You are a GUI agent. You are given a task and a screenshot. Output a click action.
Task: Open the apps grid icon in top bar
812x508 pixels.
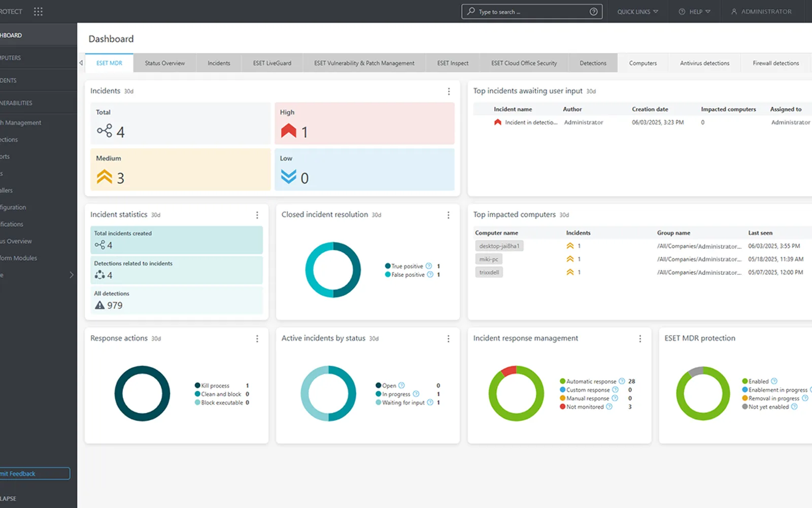pyautogui.click(x=38, y=11)
